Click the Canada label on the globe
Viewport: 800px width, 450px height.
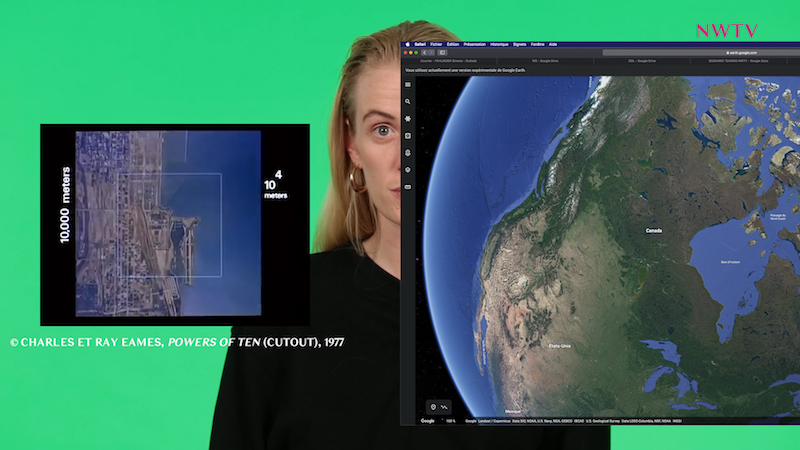653,230
